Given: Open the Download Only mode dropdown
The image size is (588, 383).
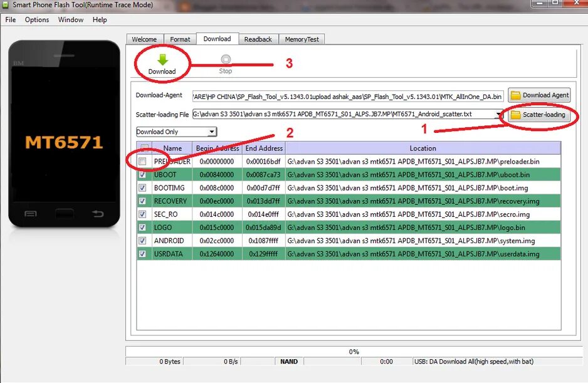Looking at the screenshot, I should point(213,132).
